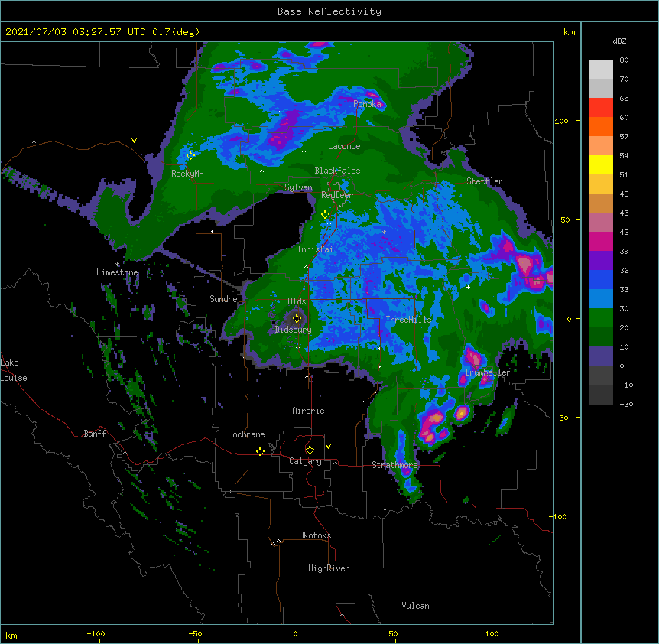Image resolution: width=659 pixels, height=644 pixels.
Task: Select the gold 51 dBZ legend swatch
Action: [601, 184]
